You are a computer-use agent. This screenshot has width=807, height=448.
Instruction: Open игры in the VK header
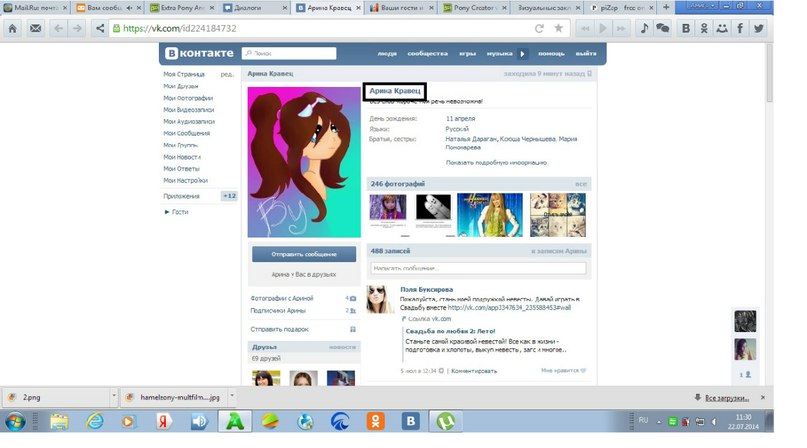coord(467,54)
